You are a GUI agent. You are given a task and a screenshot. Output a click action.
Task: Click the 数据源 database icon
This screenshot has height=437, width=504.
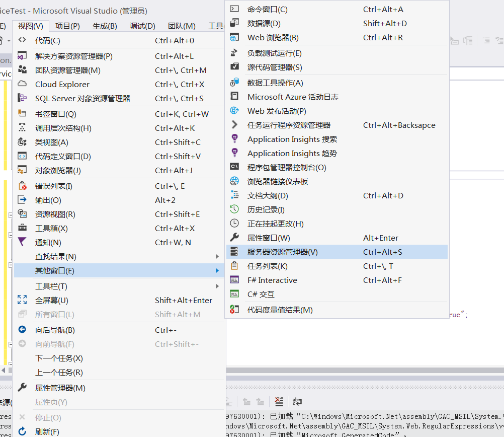[234, 23]
